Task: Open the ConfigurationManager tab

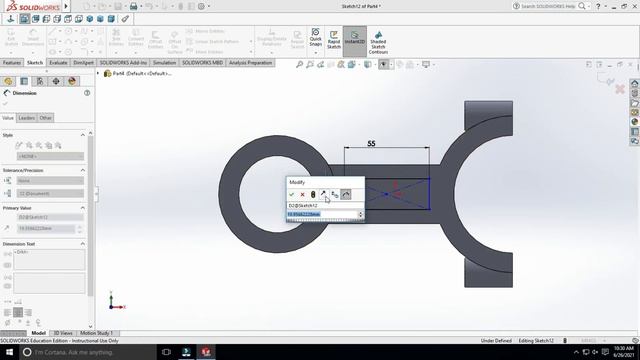Action: 40,81
